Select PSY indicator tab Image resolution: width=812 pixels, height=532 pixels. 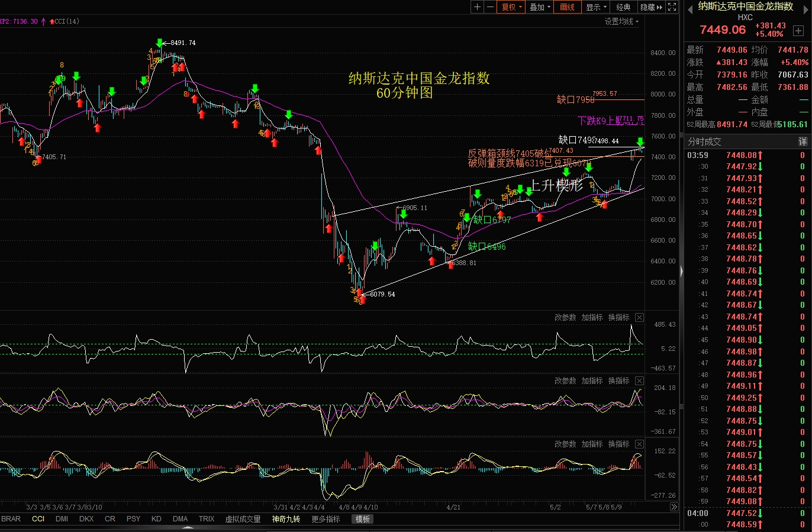(x=133, y=519)
